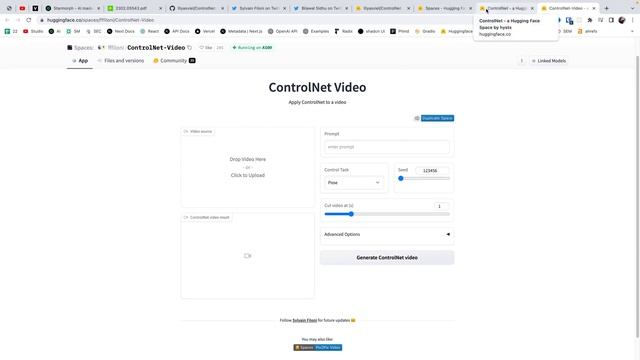Switch to the Spaces - Hugging Face tab
The image size is (640, 360).
444,8
